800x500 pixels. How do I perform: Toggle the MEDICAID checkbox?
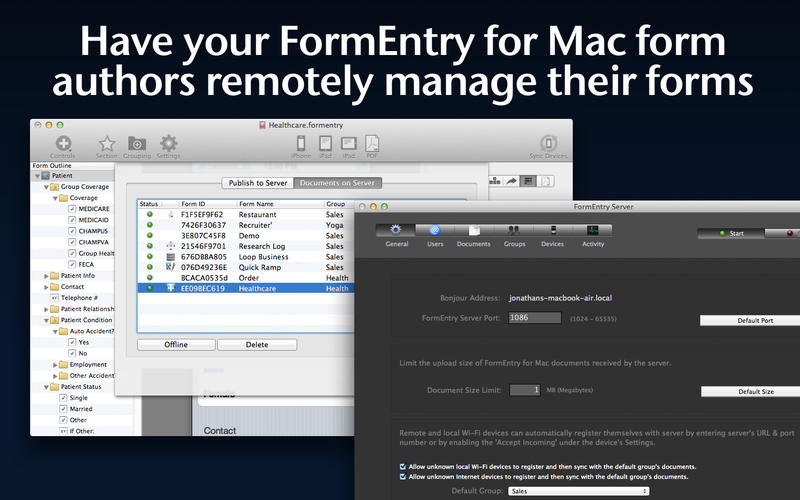(x=72, y=220)
